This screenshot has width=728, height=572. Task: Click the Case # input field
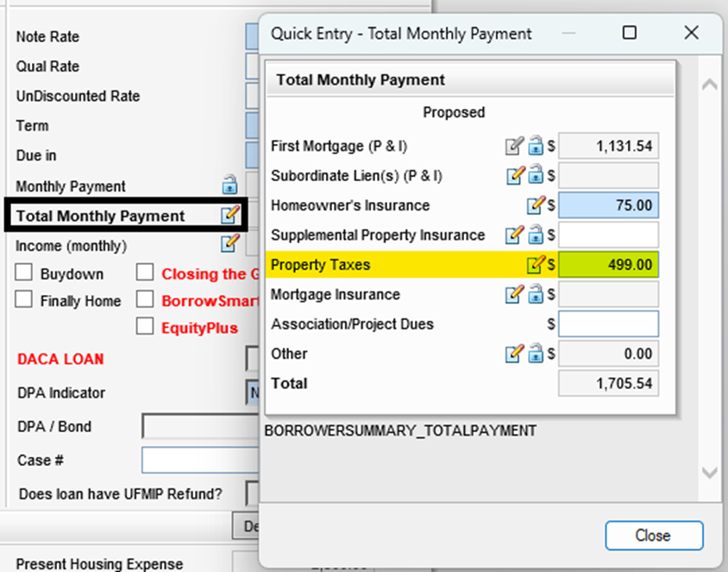[198, 460]
